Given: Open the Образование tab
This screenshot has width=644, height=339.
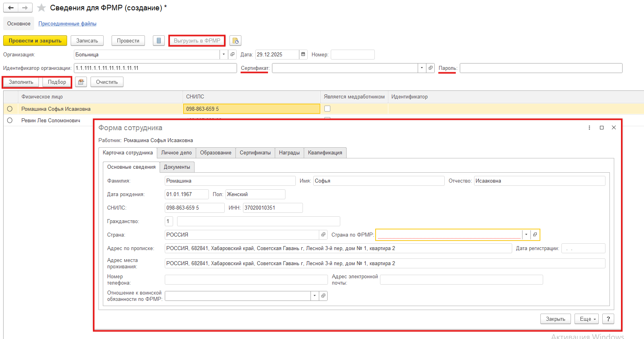Looking at the screenshot, I should [x=216, y=153].
